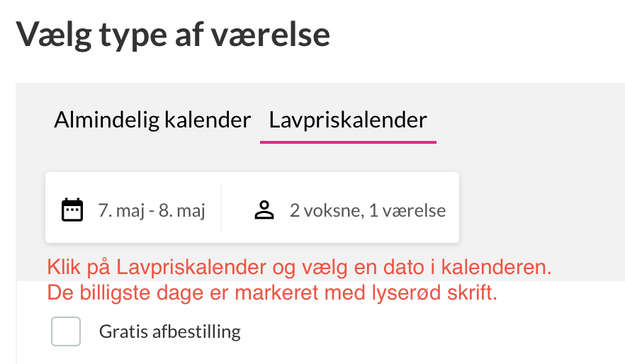Open the 7. maj - 8. maj date picker
The image size is (625, 364).
click(x=133, y=210)
